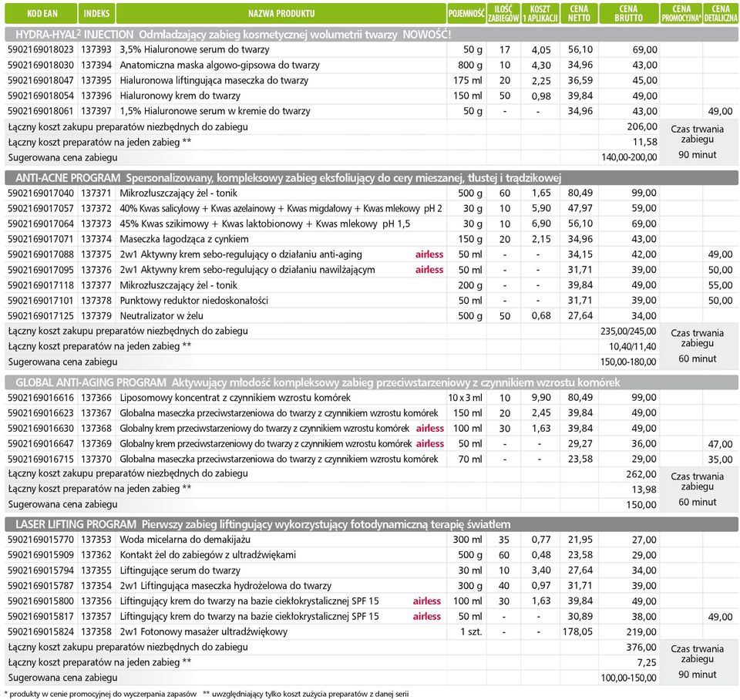Click the CENA NETTO column header
Screen dimensions: 740x700
coord(579,13)
